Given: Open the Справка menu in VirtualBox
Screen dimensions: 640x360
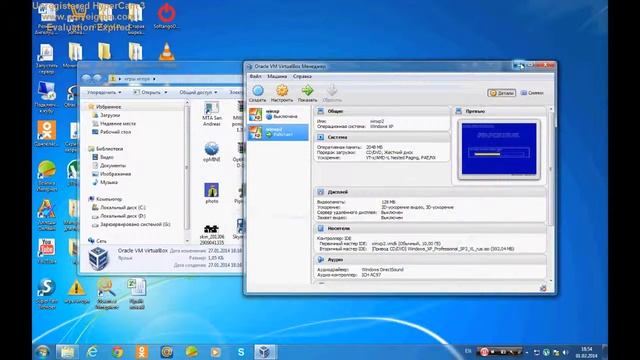Looking at the screenshot, I should [x=302, y=76].
